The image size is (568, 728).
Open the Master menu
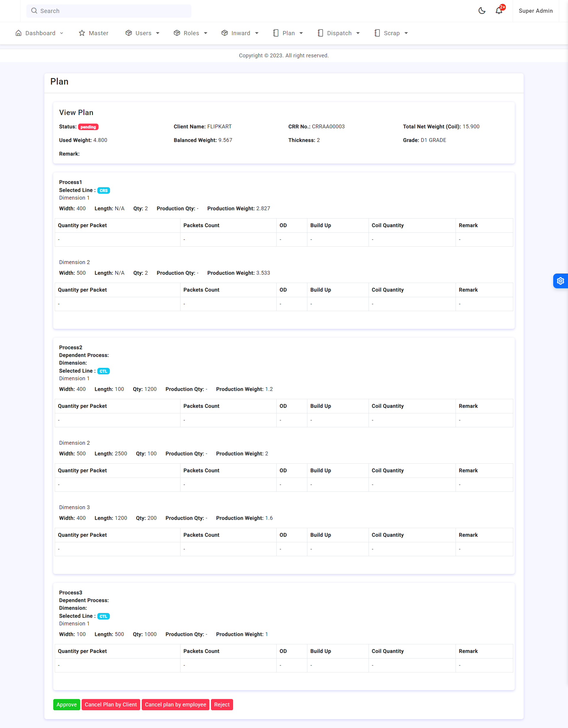(99, 33)
